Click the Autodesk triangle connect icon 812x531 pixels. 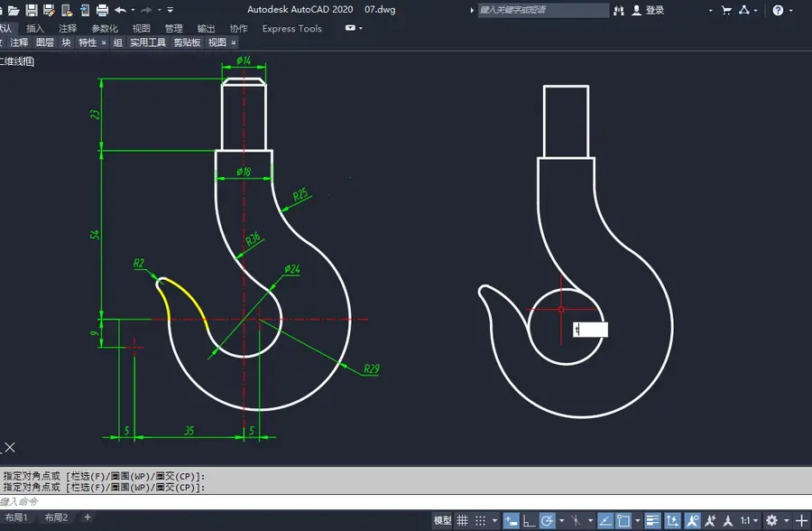pyautogui.click(x=744, y=10)
